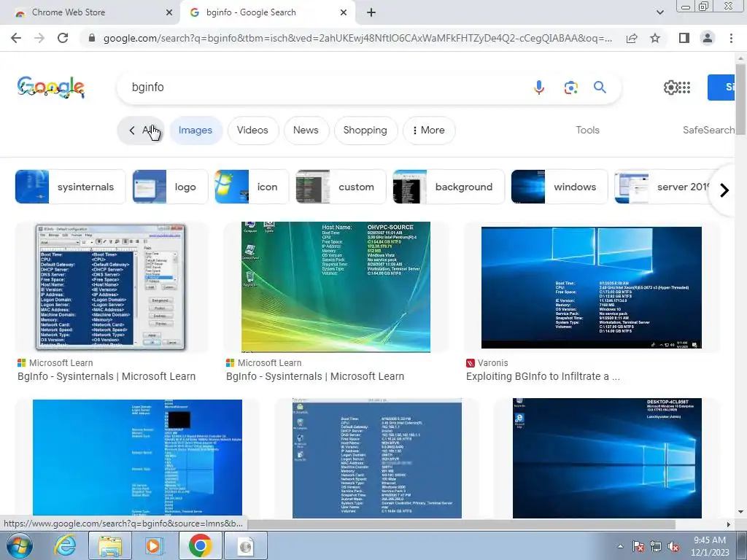Open the Chrome profile avatar

pos(708,38)
